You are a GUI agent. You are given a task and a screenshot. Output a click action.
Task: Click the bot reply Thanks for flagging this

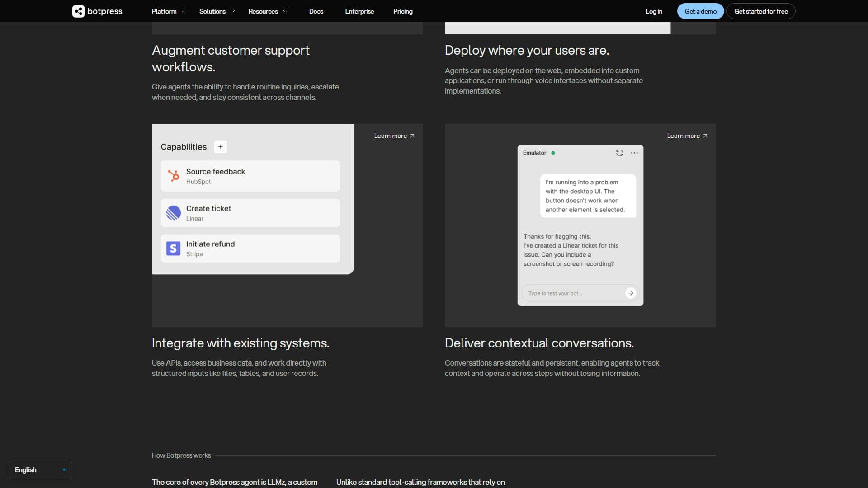pyautogui.click(x=571, y=250)
